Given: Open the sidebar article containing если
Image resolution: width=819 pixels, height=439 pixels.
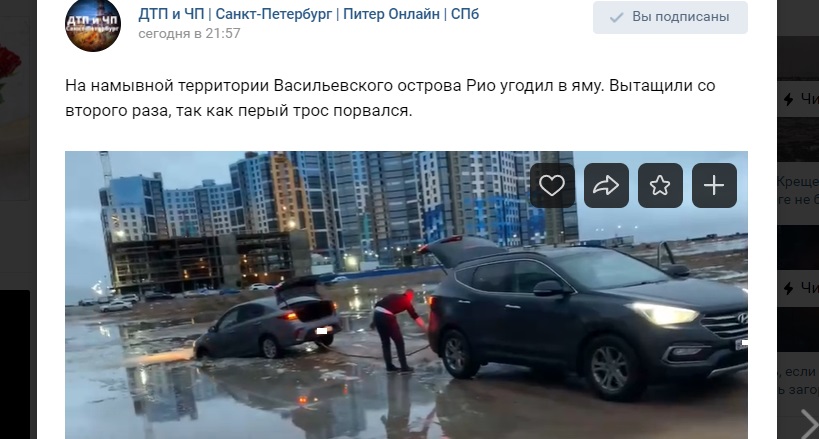Looking at the screenshot, I should click(798, 380).
